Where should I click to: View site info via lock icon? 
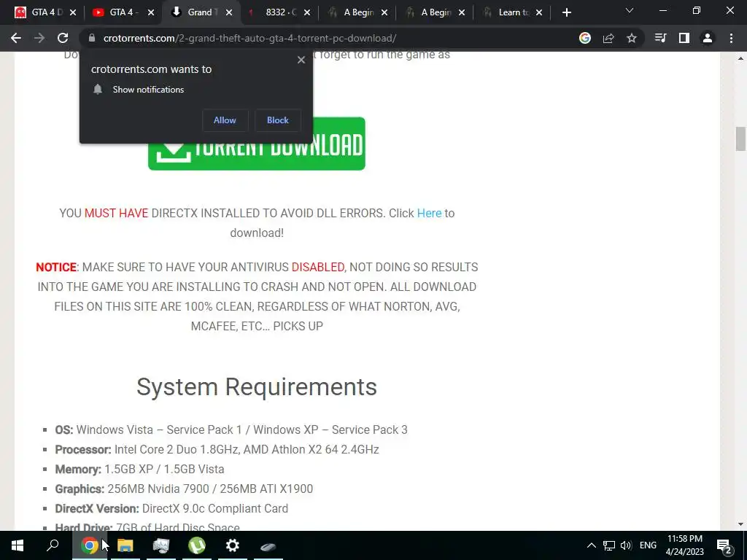coord(92,38)
